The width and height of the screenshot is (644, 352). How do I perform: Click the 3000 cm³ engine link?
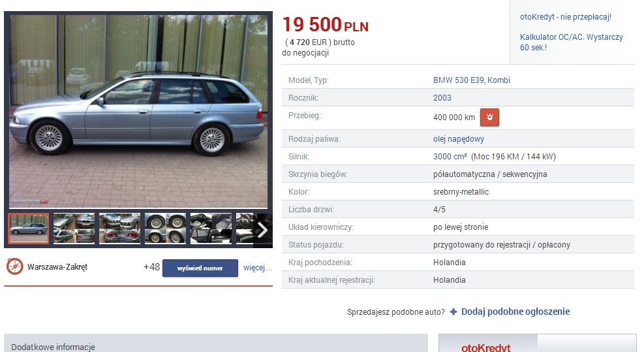450,157
